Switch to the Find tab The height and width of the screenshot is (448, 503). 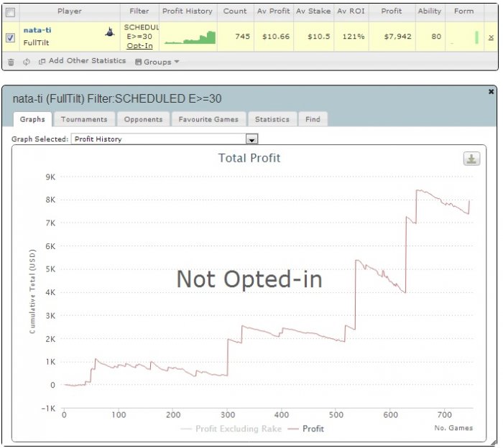(x=313, y=119)
